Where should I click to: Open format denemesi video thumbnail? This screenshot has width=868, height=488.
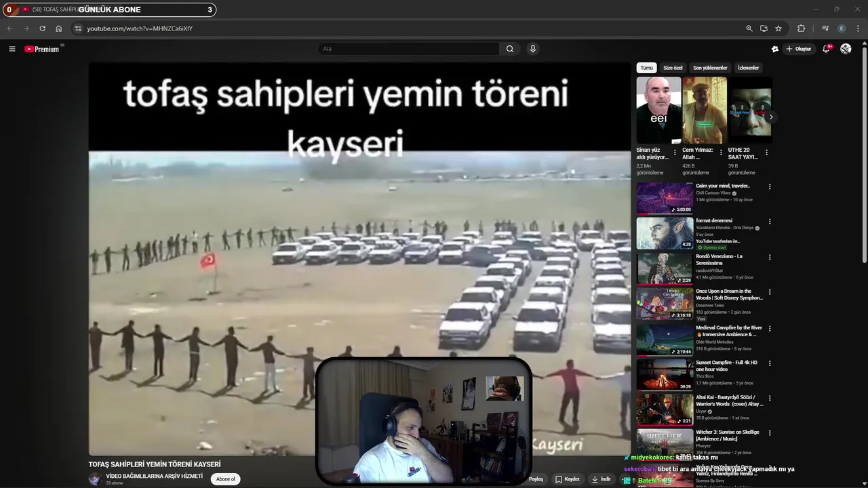(x=665, y=232)
